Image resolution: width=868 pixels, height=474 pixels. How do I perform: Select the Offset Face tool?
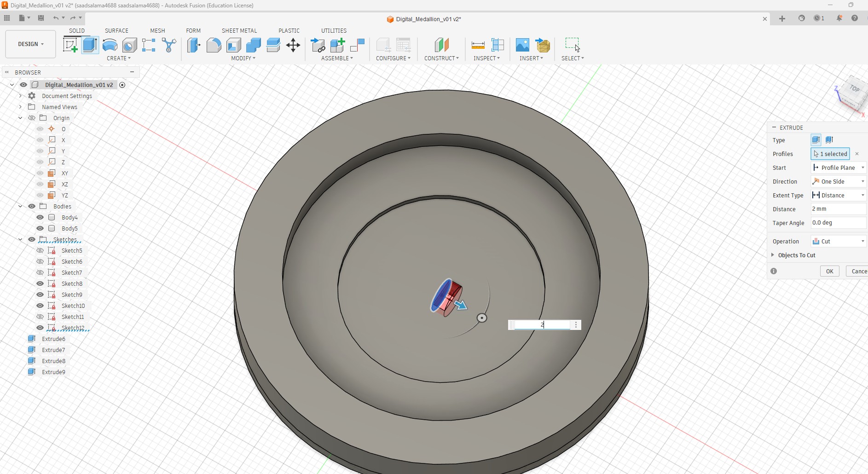[x=273, y=45]
